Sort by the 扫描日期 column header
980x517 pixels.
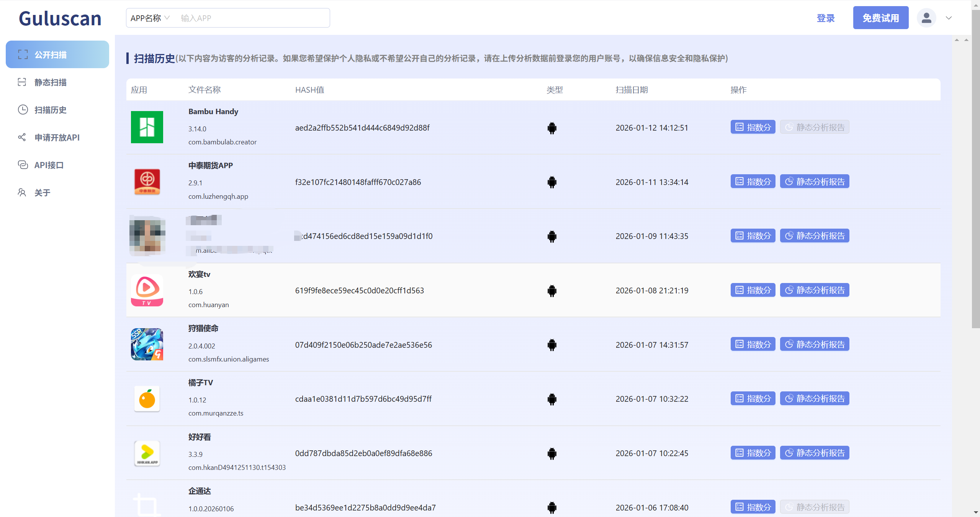[631, 90]
